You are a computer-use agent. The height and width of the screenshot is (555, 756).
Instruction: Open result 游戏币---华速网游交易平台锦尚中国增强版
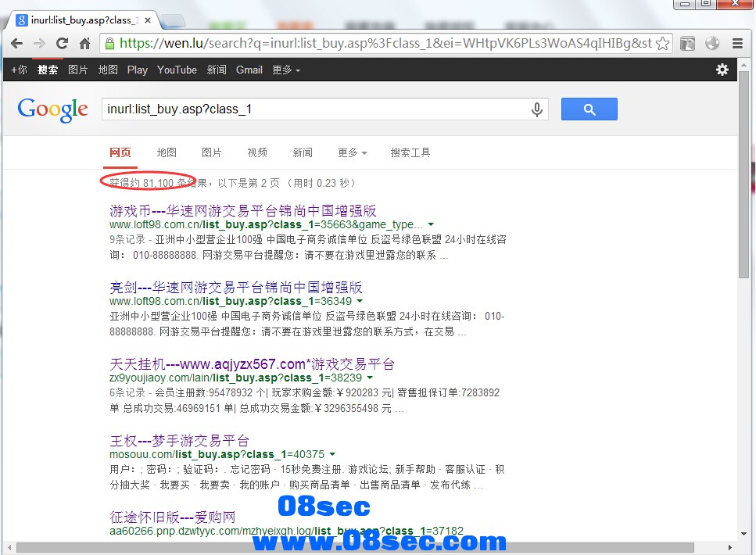(243, 211)
